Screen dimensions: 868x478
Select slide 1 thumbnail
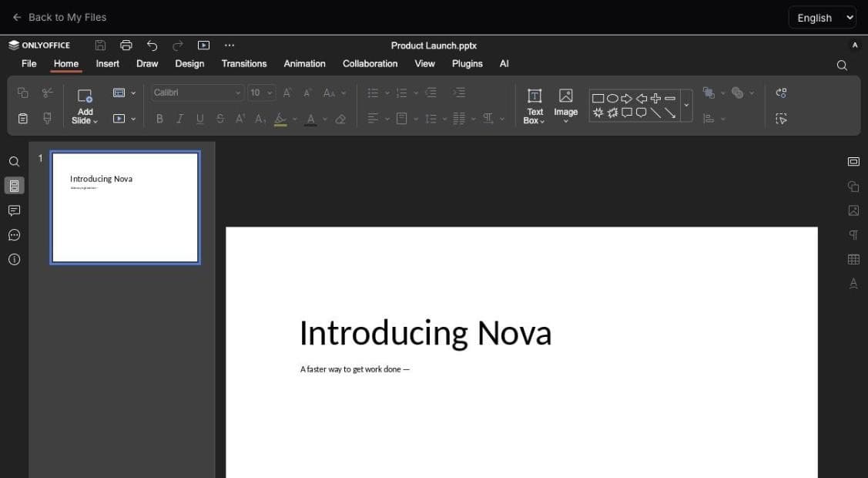125,207
